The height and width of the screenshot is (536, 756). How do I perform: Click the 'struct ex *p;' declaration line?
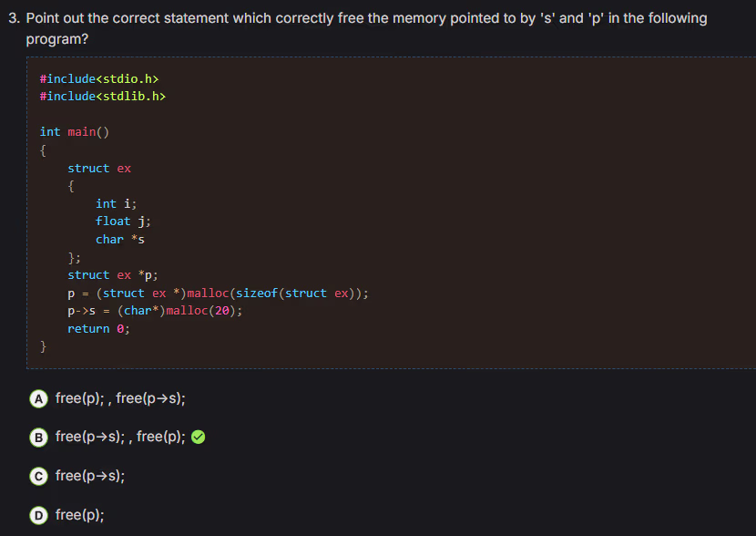[113, 274]
